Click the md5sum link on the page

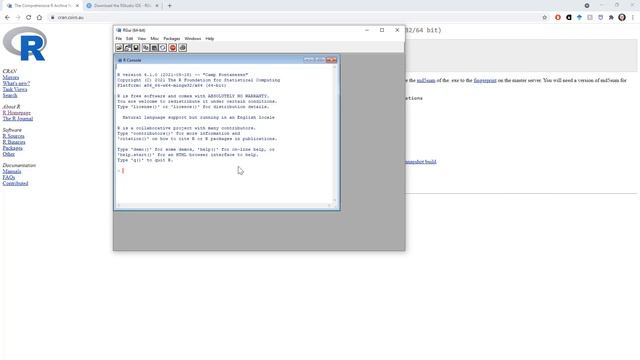click(x=426, y=80)
